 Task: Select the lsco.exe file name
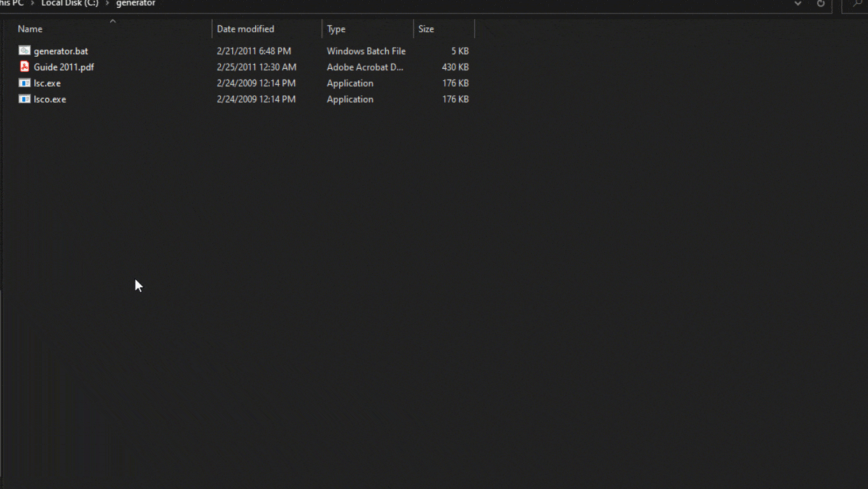click(x=50, y=99)
